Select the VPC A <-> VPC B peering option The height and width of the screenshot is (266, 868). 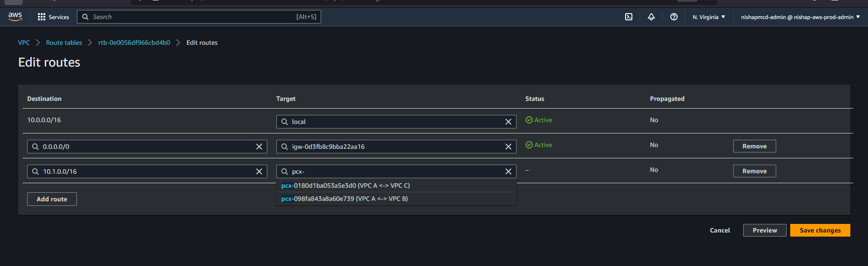345,199
